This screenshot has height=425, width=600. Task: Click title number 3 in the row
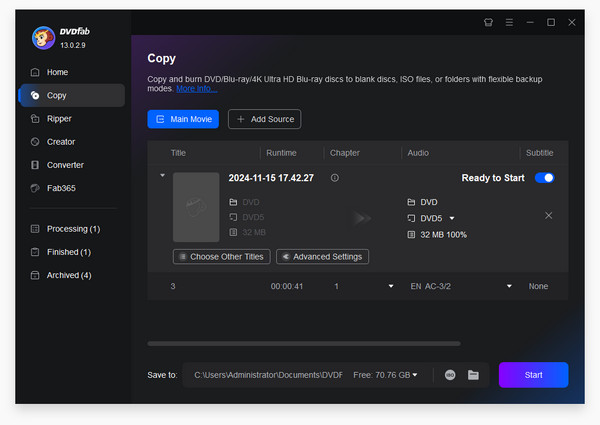tap(173, 286)
